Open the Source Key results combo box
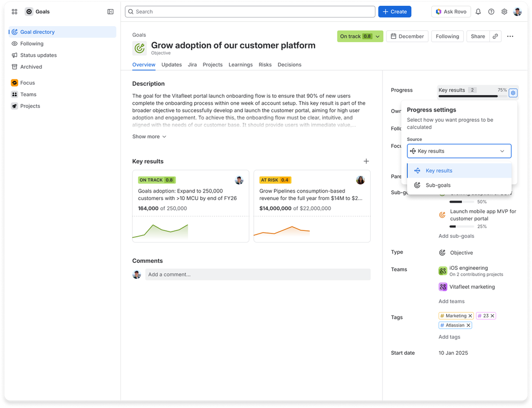Image resolution: width=532 pixels, height=408 pixels. click(459, 151)
